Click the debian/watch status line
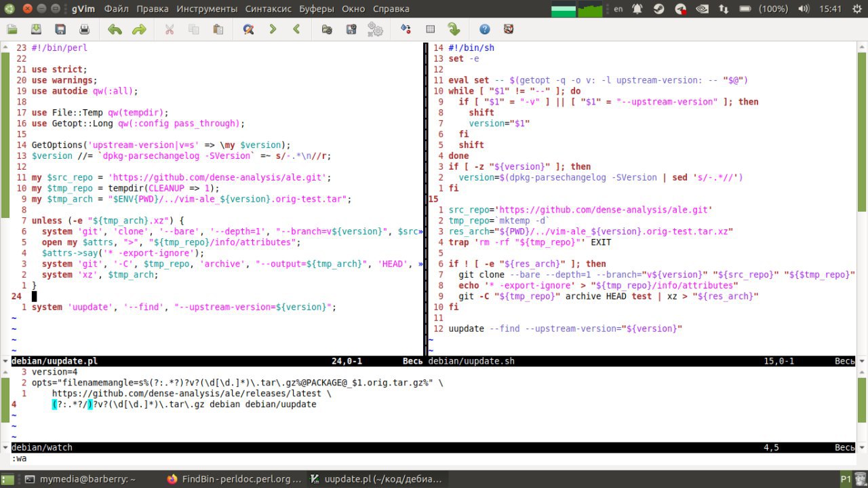The height and width of the screenshot is (488, 868). 434,447
